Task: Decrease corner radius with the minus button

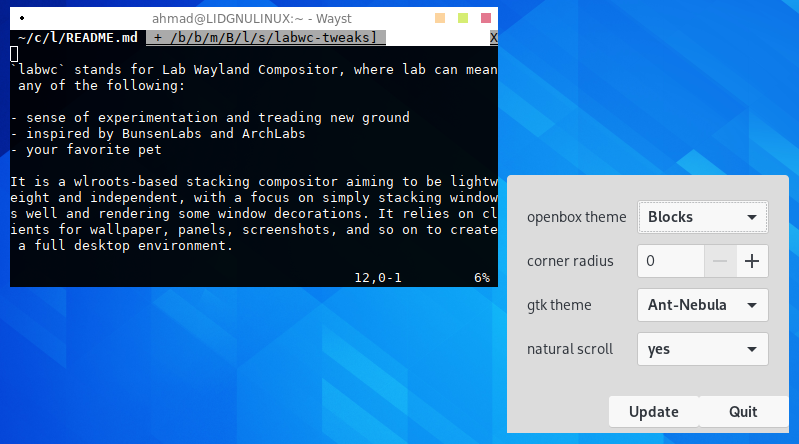Action: coord(720,261)
